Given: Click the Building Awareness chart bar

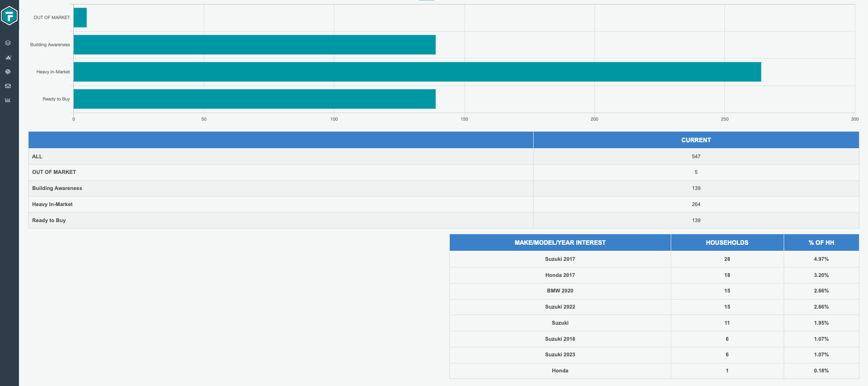Looking at the screenshot, I should (x=254, y=45).
